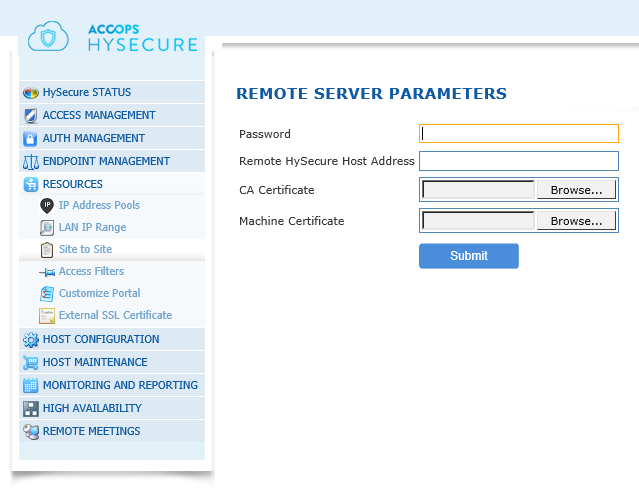
Task: Select Site to Site page
Action: pos(85,249)
